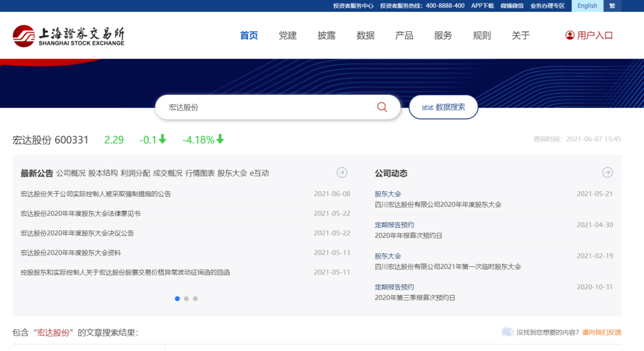Open 宏达股份2020年年度股东大会法律意见书
The width and height of the screenshot is (644, 351).
[80, 213]
